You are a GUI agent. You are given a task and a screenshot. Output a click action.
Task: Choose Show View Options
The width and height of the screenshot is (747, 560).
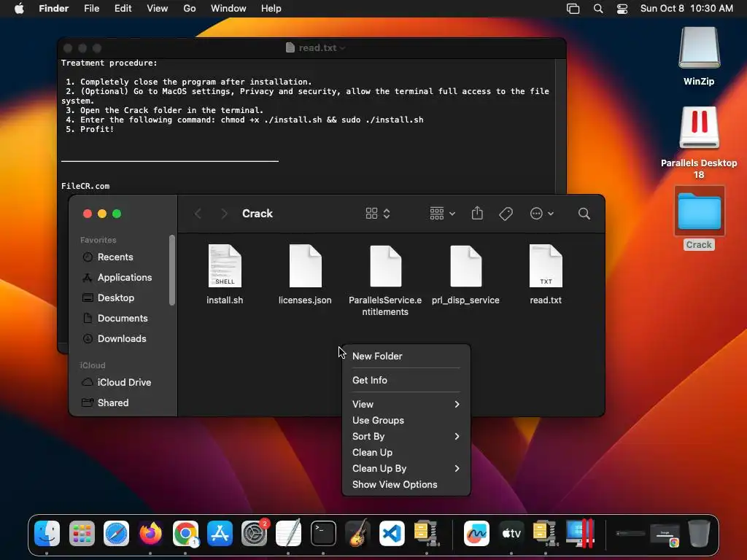point(406,484)
